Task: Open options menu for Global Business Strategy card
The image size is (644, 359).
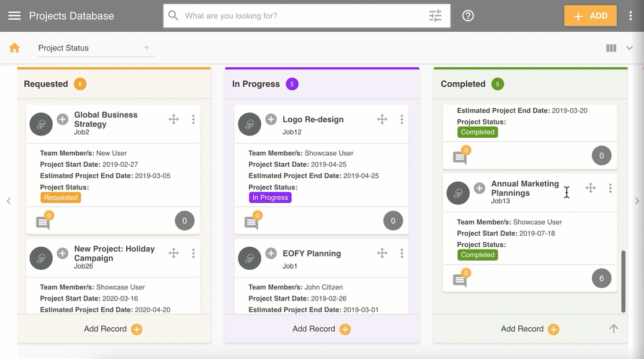Action: [193, 119]
